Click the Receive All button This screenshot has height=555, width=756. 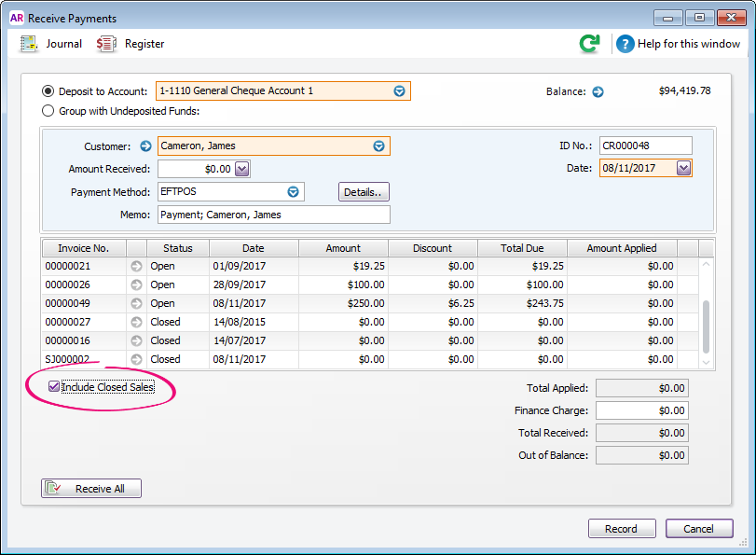(90, 488)
